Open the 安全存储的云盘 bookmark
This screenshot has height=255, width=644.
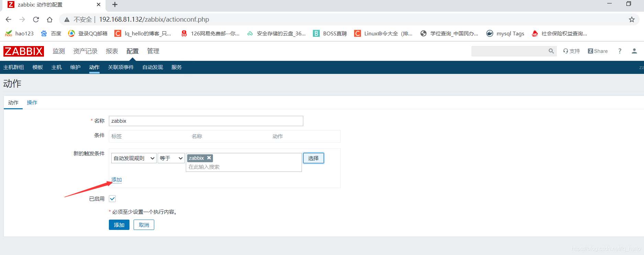[276, 33]
